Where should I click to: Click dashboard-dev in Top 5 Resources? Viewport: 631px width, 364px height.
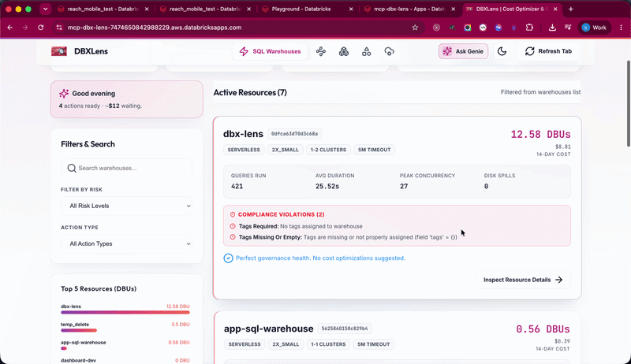78,360
